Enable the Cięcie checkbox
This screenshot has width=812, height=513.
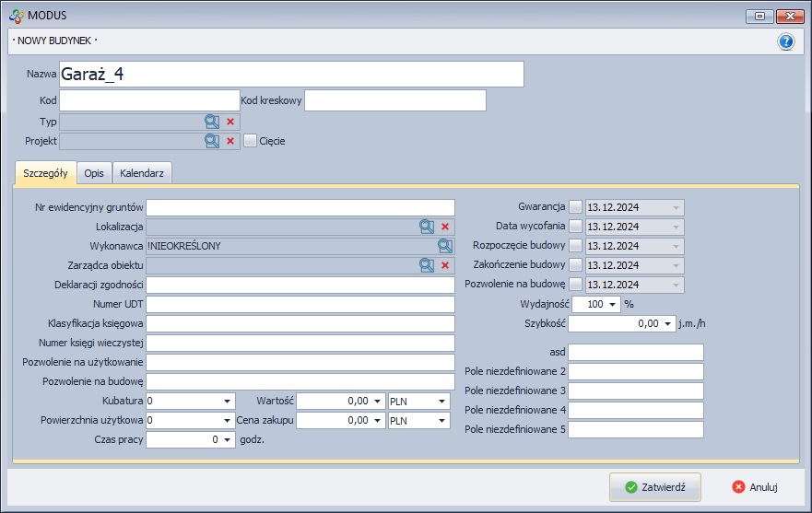coord(250,141)
